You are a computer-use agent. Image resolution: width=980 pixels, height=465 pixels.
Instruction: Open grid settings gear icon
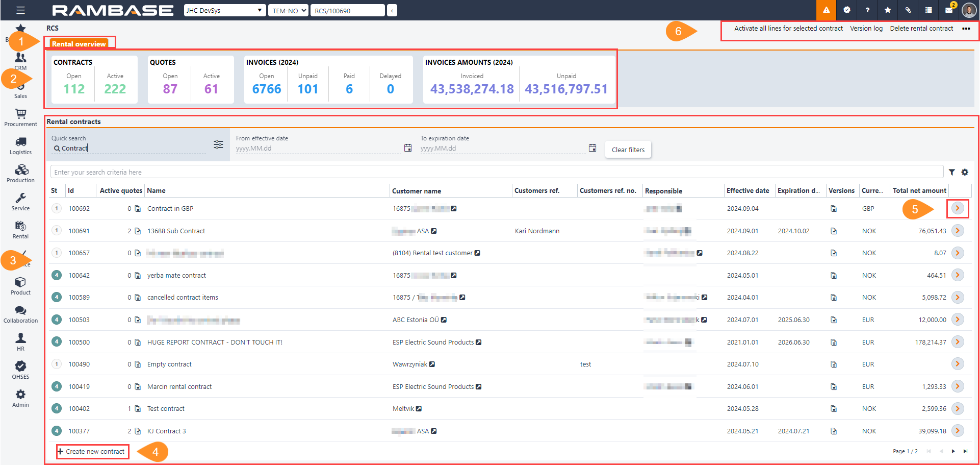(x=965, y=173)
